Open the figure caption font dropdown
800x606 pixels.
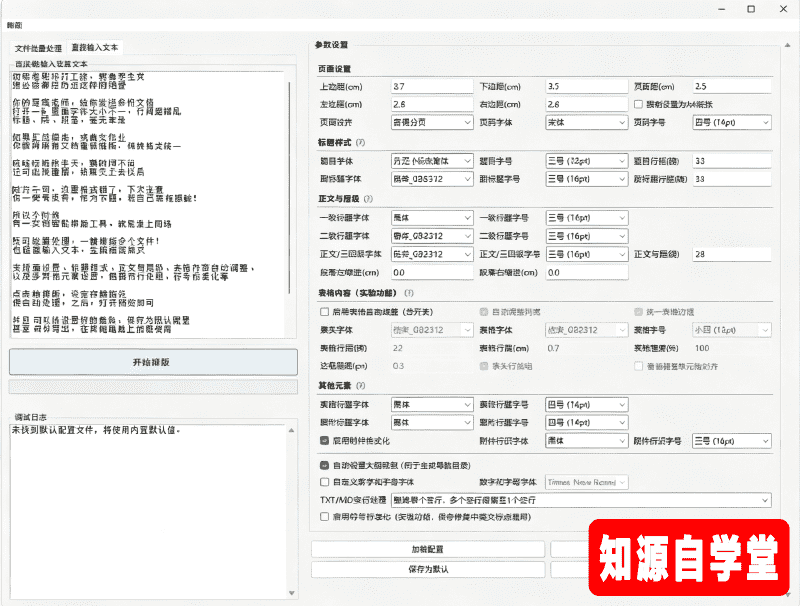pos(432,422)
